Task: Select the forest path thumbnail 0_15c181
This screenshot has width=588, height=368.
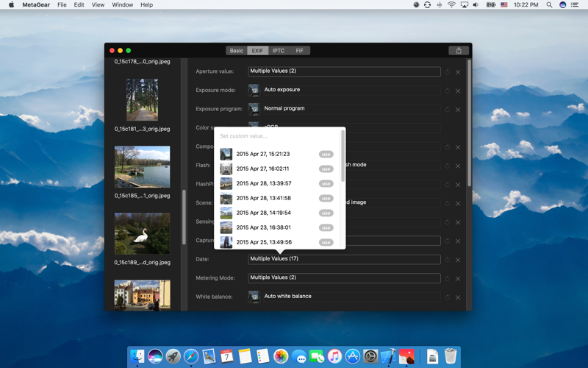Action: click(x=142, y=99)
